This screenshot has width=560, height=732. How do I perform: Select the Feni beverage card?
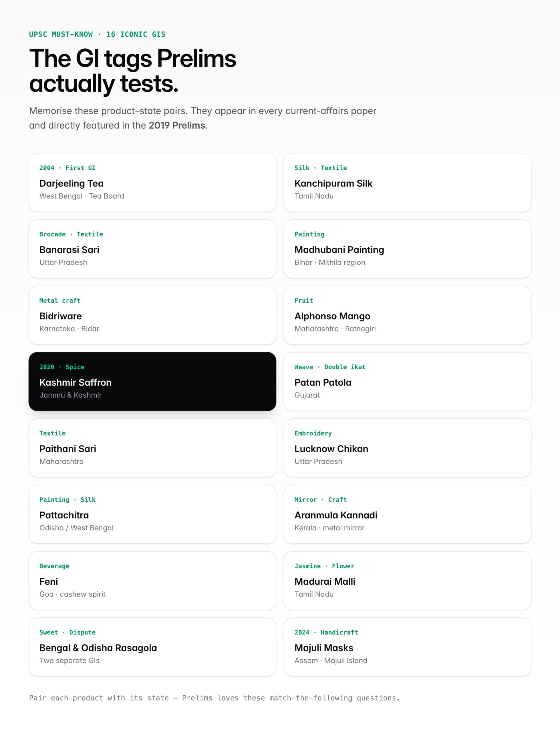pos(152,580)
